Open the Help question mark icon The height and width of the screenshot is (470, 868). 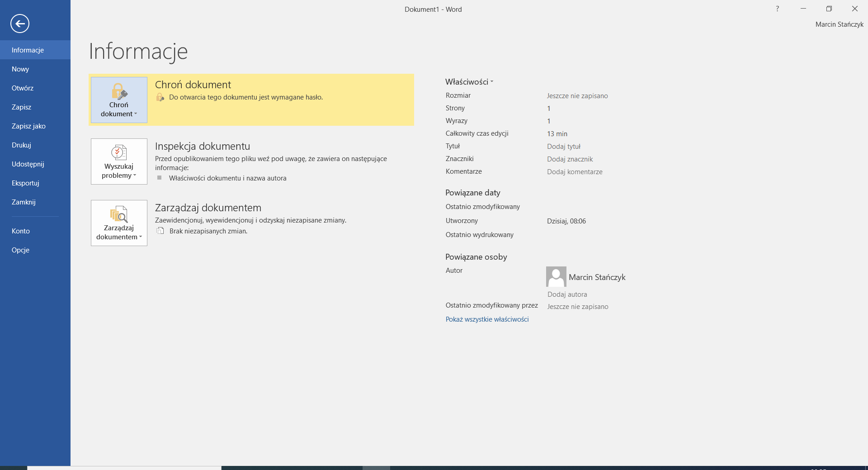tap(777, 9)
